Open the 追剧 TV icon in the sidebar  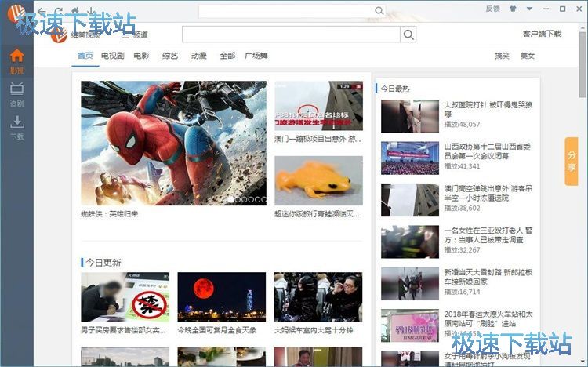[x=17, y=95]
